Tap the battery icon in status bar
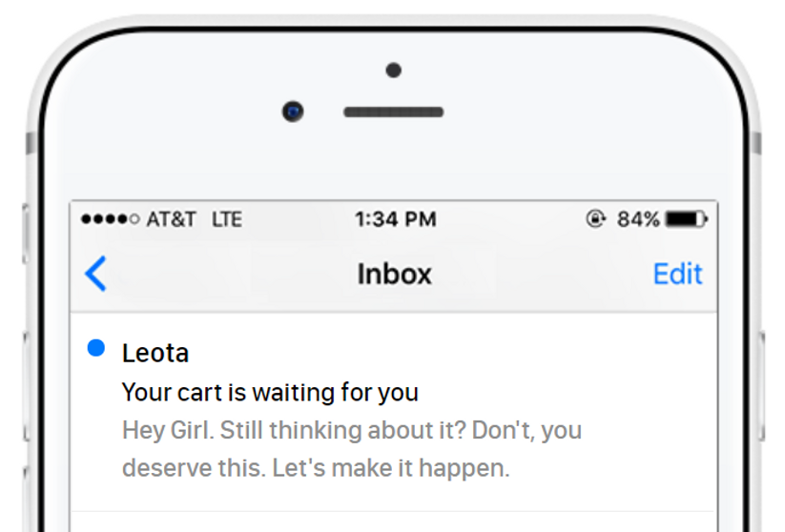The image size is (785, 532). click(x=686, y=219)
